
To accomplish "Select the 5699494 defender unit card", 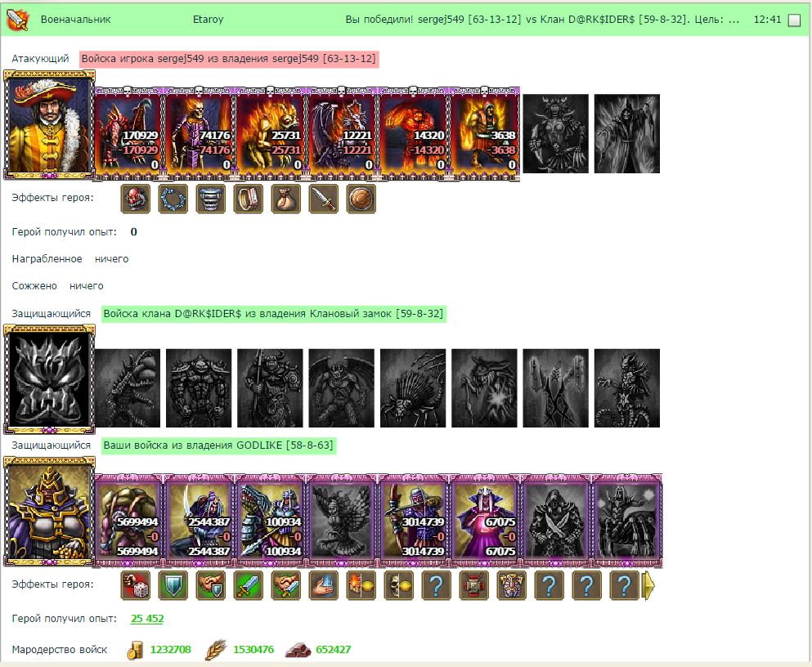I will coord(128,520).
